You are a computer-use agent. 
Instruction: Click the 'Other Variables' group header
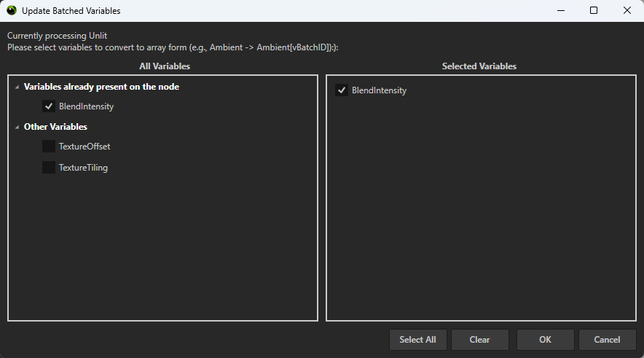(x=55, y=127)
